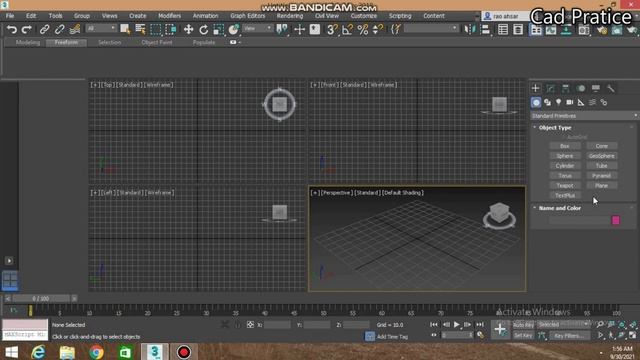Screen dimensions: 640x360
Task: Select and Link tool in toolbar
Action: pos(44,29)
